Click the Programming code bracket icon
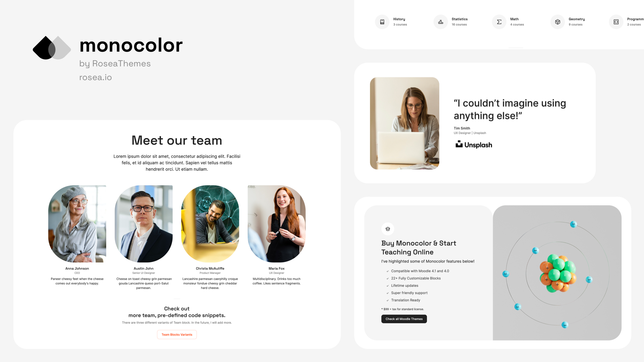Screen dimensions: 644x362 616,22
